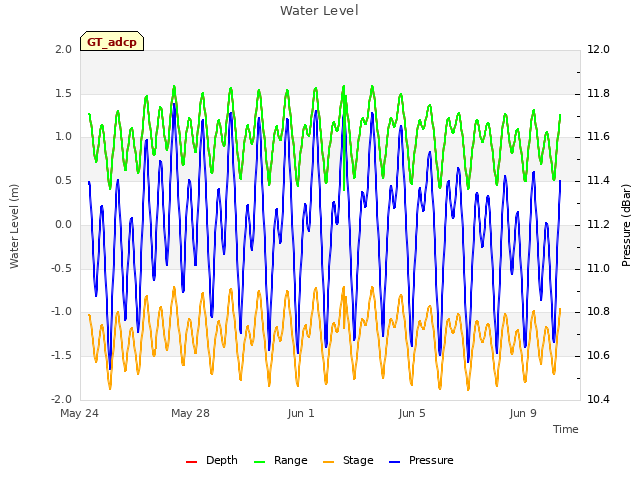
Task: Click the green Range legend swatch
Action: pyautogui.click(x=260, y=462)
